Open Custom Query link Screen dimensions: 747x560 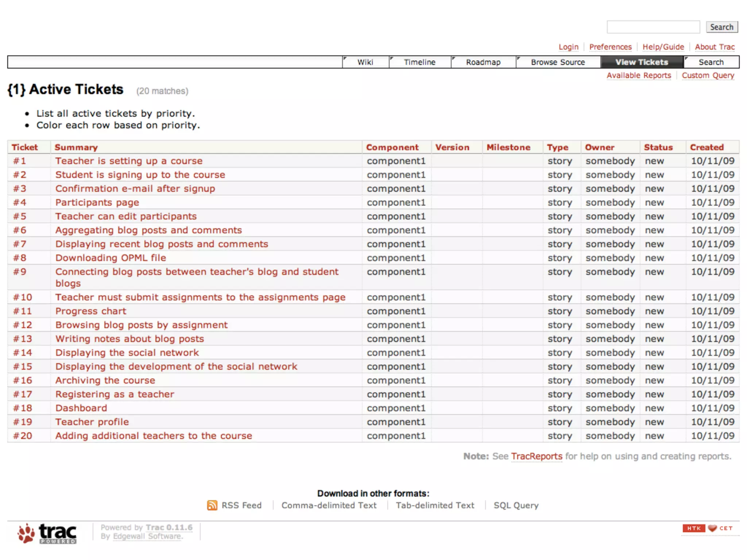coord(708,75)
